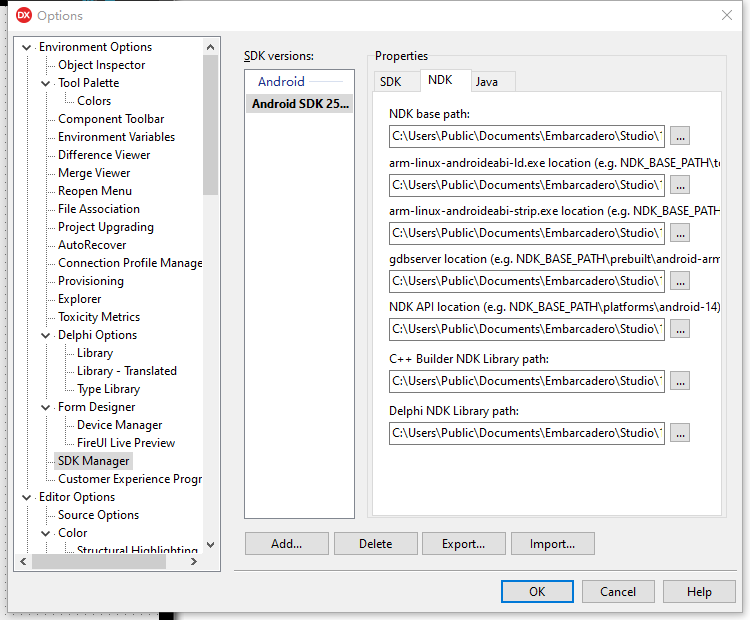Viewport: 750px width, 620px height.
Task: Collapse the Tool Palette node
Action: pyautogui.click(x=45, y=83)
